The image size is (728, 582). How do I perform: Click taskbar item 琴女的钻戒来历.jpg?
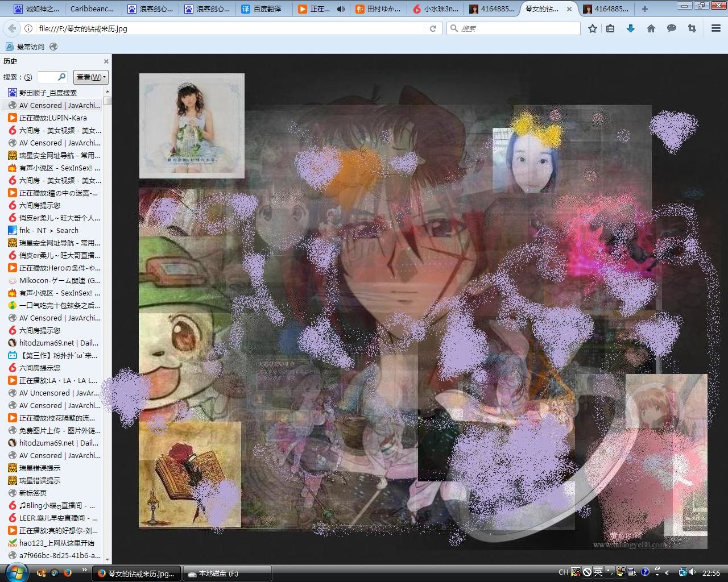click(x=136, y=573)
